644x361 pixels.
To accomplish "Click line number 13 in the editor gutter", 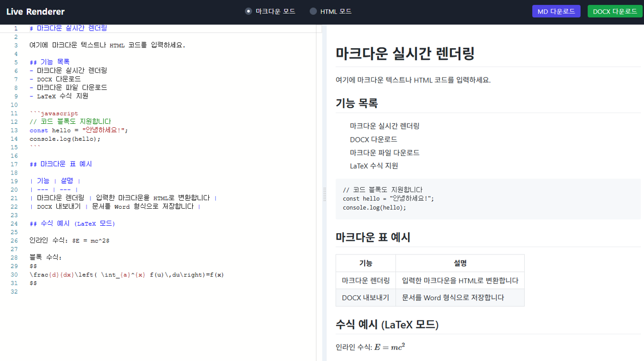I will point(16,130).
